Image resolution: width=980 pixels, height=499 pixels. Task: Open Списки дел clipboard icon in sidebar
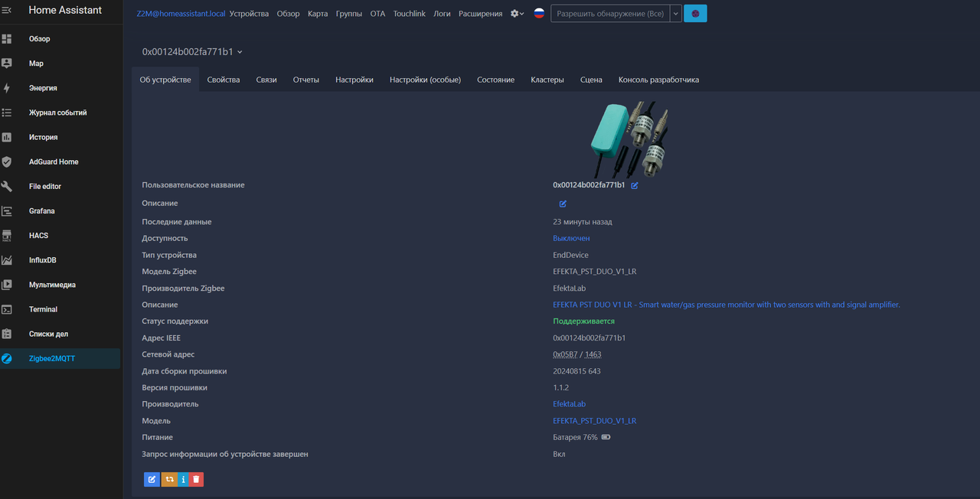[7, 334]
